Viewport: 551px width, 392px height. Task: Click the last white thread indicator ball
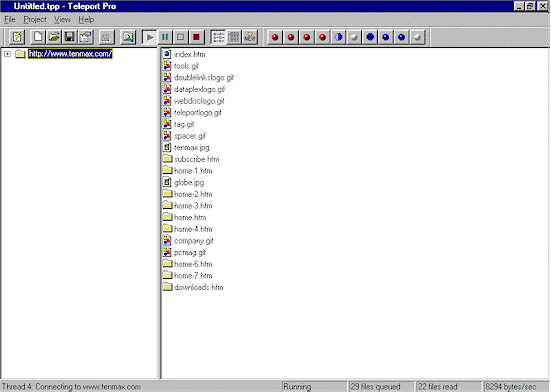coord(417,37)
